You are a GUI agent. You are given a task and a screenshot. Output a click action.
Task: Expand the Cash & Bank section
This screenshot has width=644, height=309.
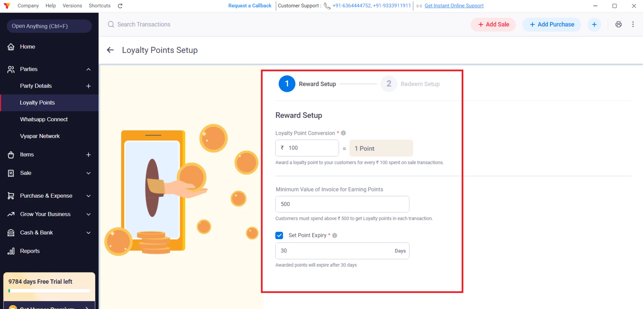(88, 233)
